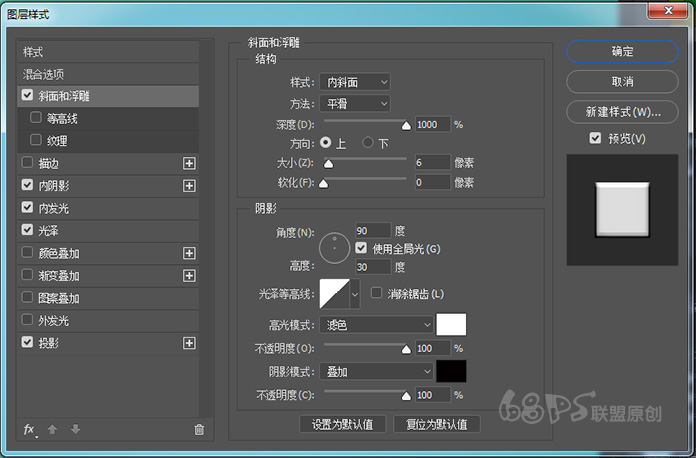Click the plus icon beside 投影
Image resolution: width=696 pixels, height=458 pixels.
pos(189,343)
